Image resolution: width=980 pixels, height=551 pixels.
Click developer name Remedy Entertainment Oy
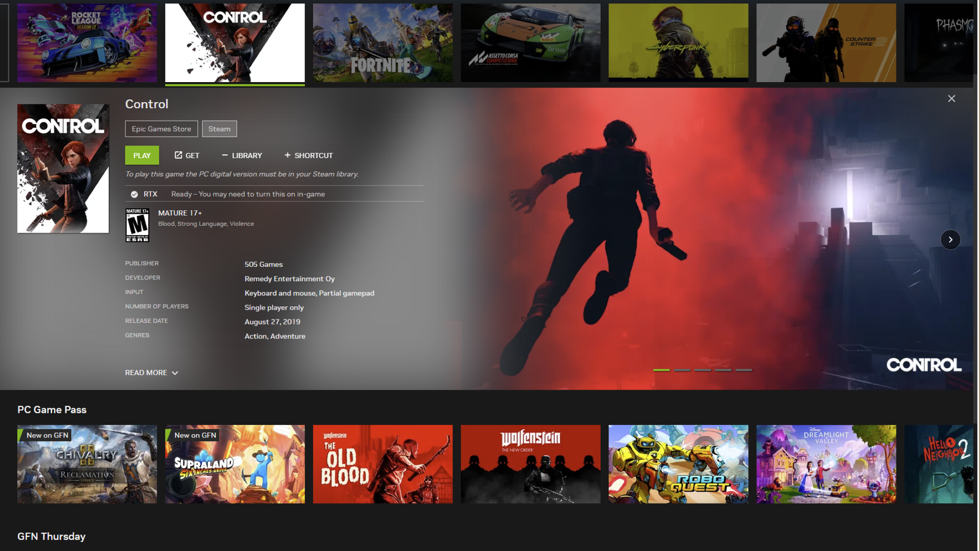click(x=290, y=279)
